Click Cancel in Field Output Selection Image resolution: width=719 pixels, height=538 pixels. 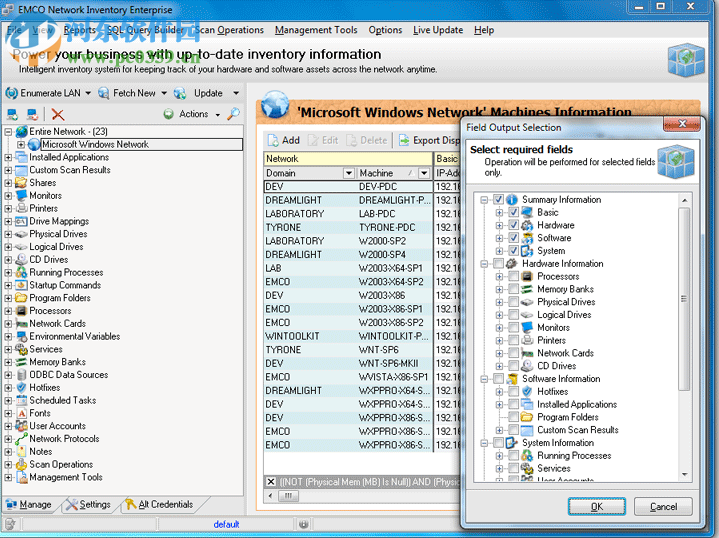tap(663, 506)
